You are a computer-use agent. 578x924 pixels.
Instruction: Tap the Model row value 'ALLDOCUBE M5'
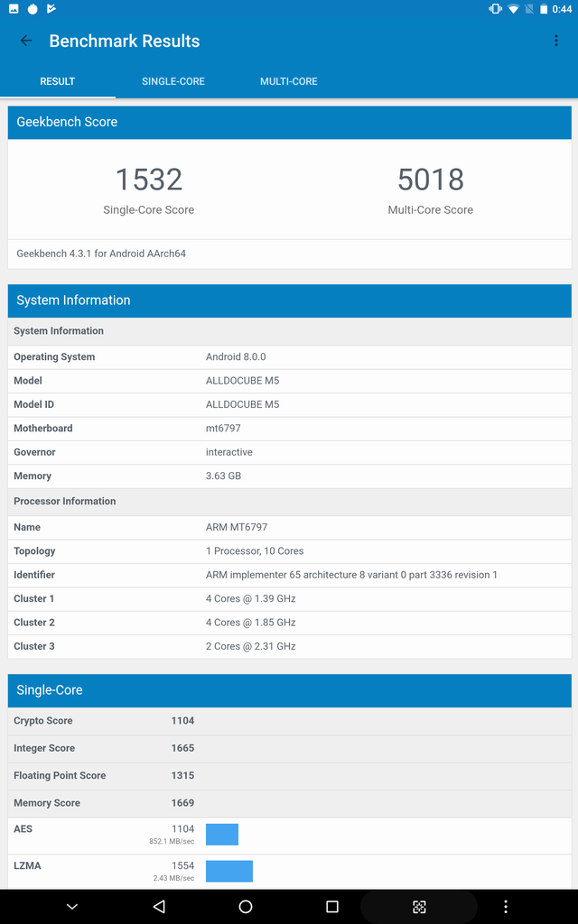tap(242, 381)
